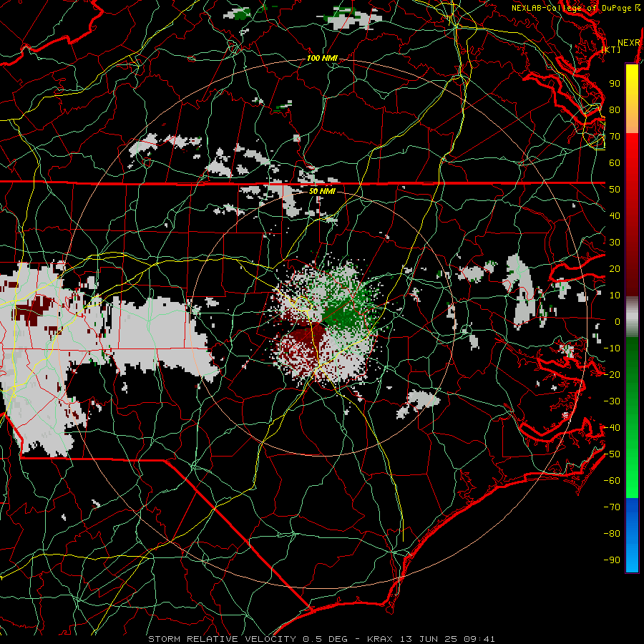Click the 20 value on velocity scale
The width and height of the screenshot is (644, 644).
click(x=615, y=269)
